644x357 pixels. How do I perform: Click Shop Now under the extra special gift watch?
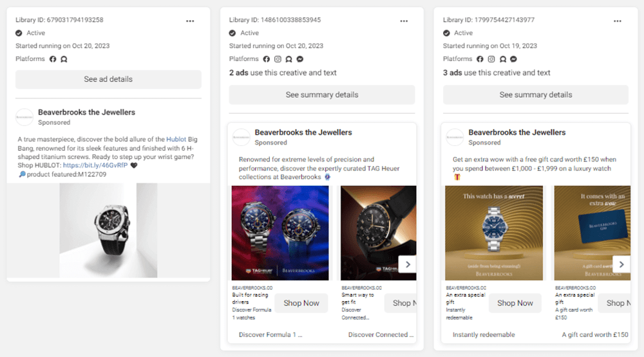coord(515,303)
